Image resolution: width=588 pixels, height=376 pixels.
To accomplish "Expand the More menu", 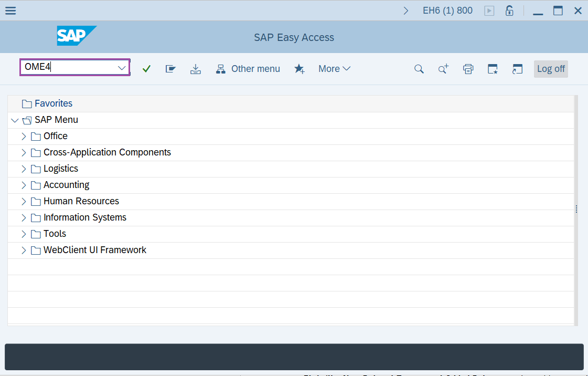I will coord(334,69).
